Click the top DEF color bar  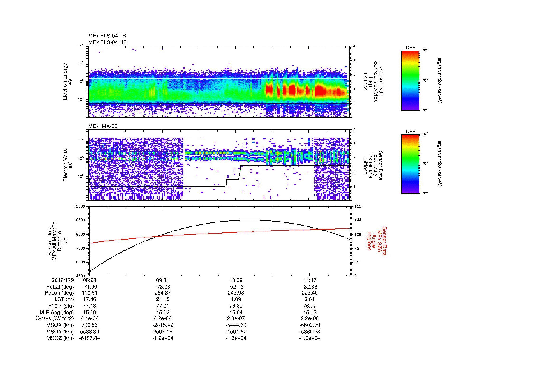[410, 80]
